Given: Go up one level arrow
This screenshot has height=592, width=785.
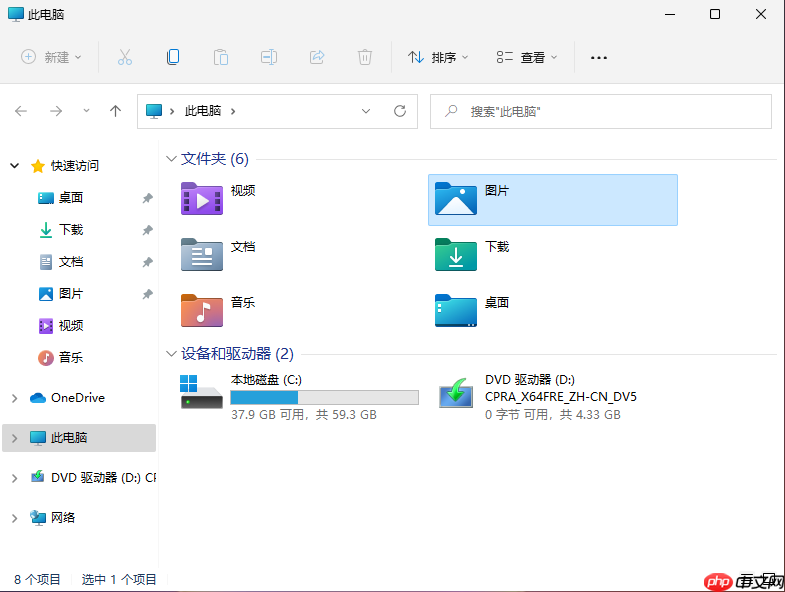Looking at the screenshot, I should point(116,111).
